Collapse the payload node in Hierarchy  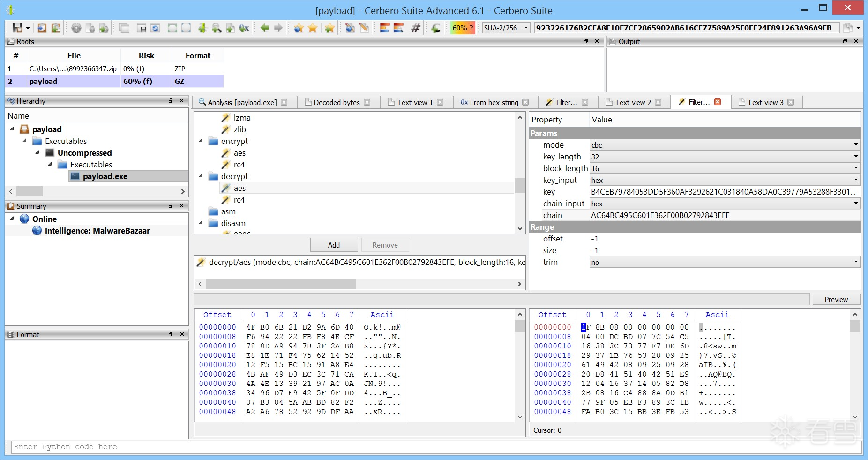point(12,129)
